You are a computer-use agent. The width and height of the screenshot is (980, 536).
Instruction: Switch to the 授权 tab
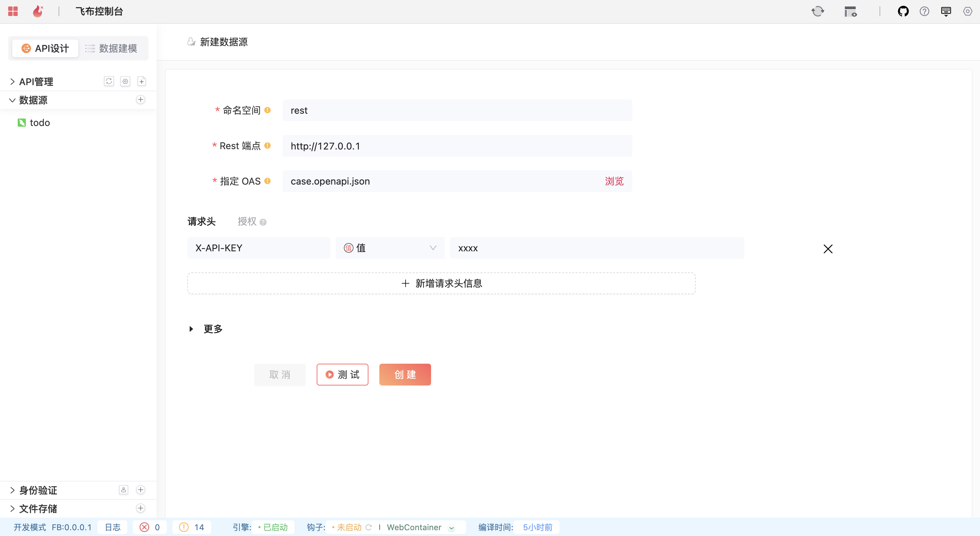247,221
